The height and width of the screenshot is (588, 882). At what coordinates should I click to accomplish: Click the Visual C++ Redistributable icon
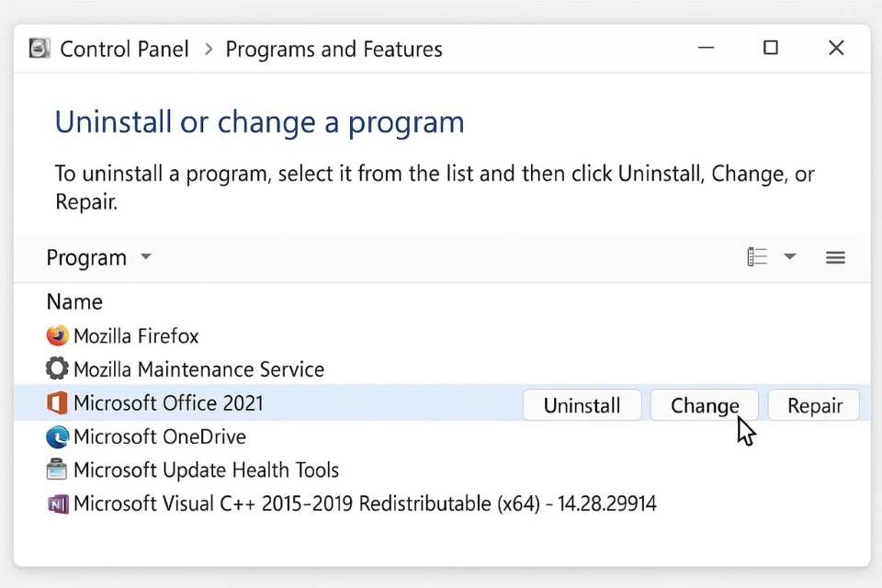tap(57, 503)
